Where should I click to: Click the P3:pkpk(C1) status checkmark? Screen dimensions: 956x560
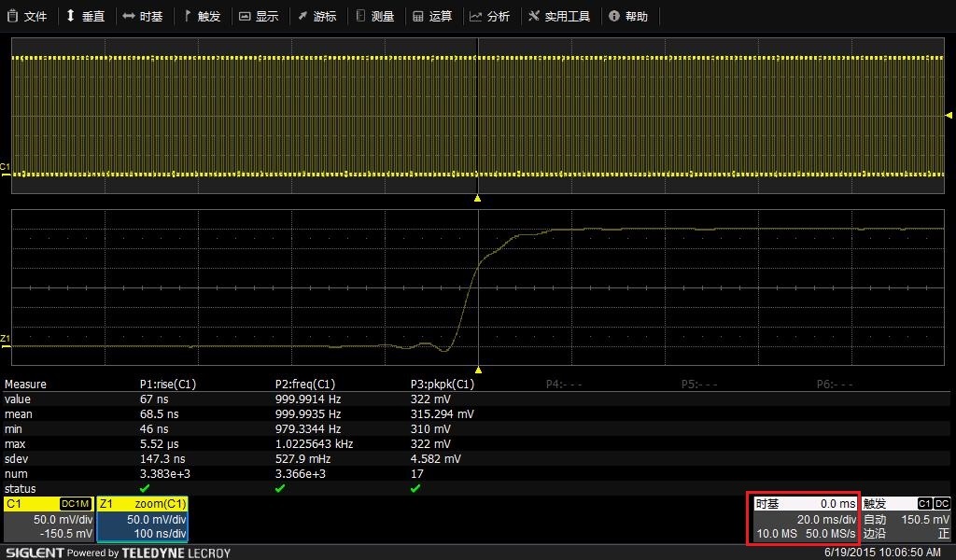click(415, 488)
